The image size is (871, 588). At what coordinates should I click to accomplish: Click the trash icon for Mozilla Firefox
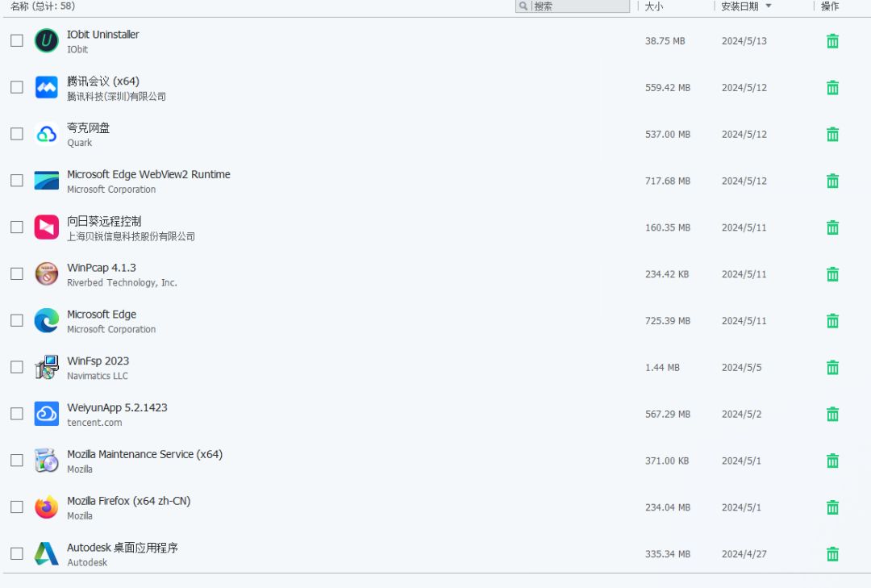832,508
